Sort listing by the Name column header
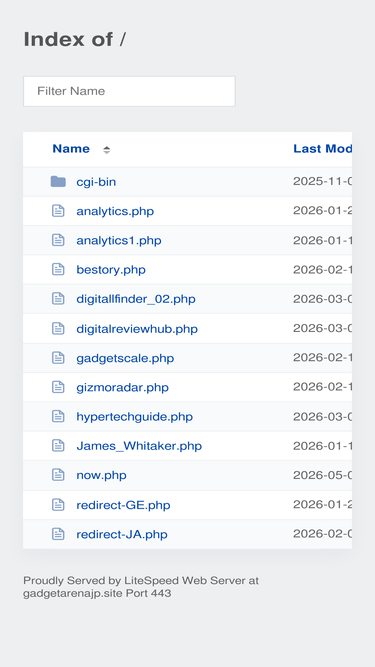The height and width of the screenshot is (667, 375). tap(71, 149)
